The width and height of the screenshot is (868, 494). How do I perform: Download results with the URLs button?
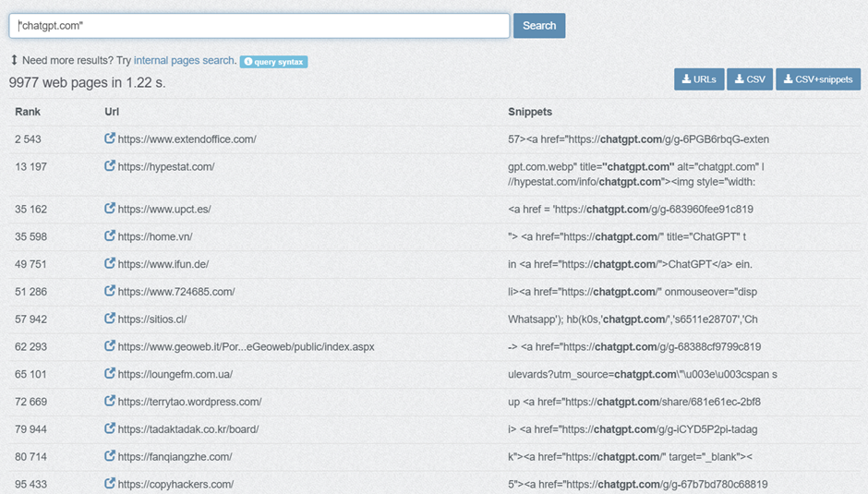pyautogui.click(x=698, y=79)
